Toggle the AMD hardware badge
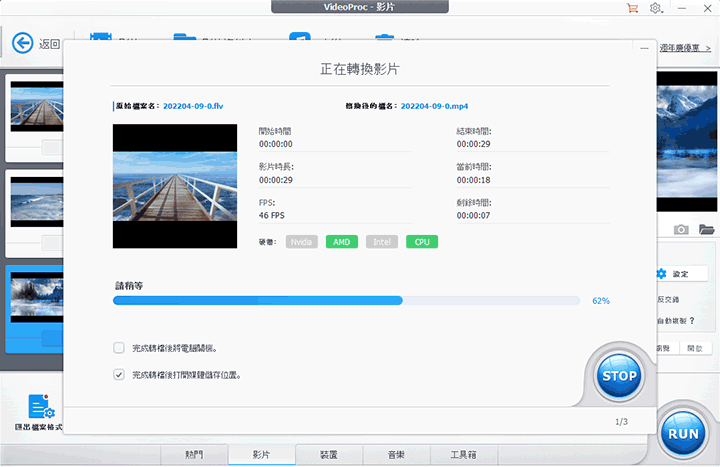The image size is (720, 467). coord(342,242)
